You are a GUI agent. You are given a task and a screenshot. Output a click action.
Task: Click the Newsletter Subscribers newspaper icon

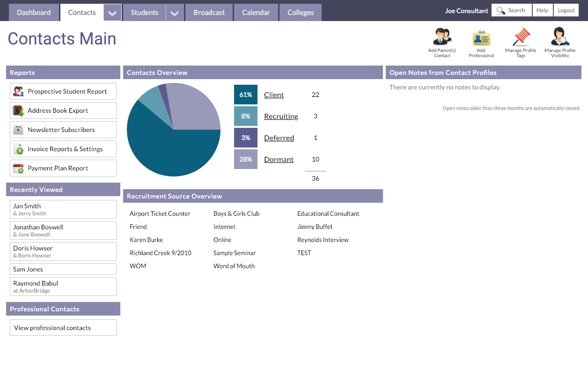click(x=18, y=130)
